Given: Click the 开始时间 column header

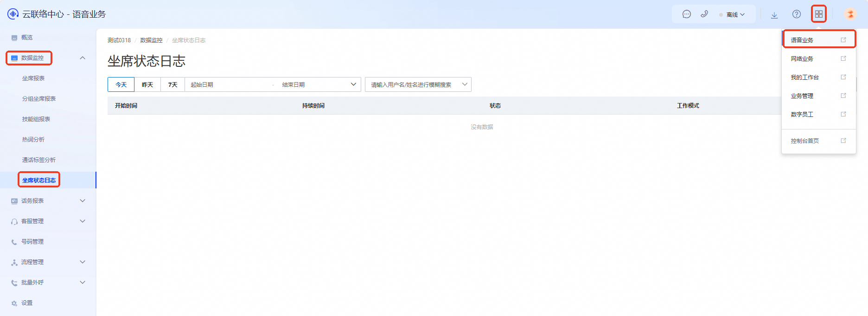Looking at the screenshot, I should tap(126, 106).
